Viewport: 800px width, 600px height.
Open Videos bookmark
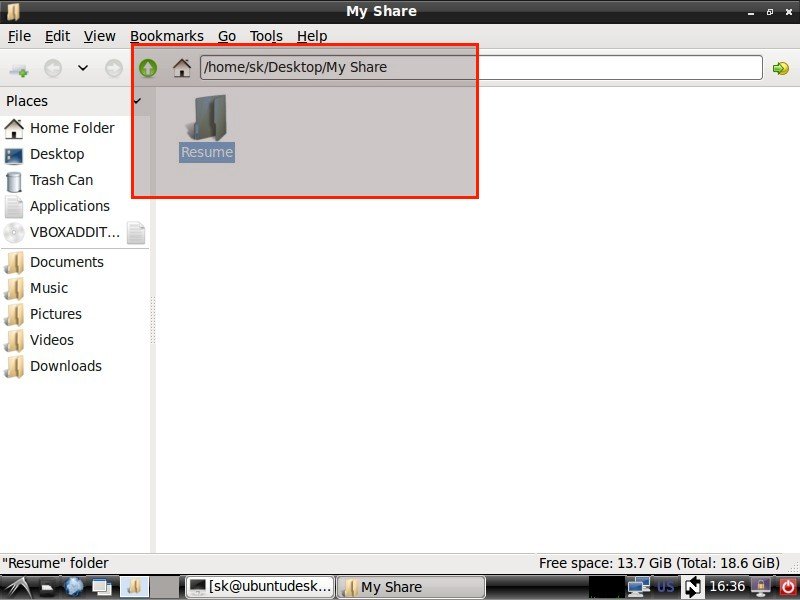click(75, 340)
